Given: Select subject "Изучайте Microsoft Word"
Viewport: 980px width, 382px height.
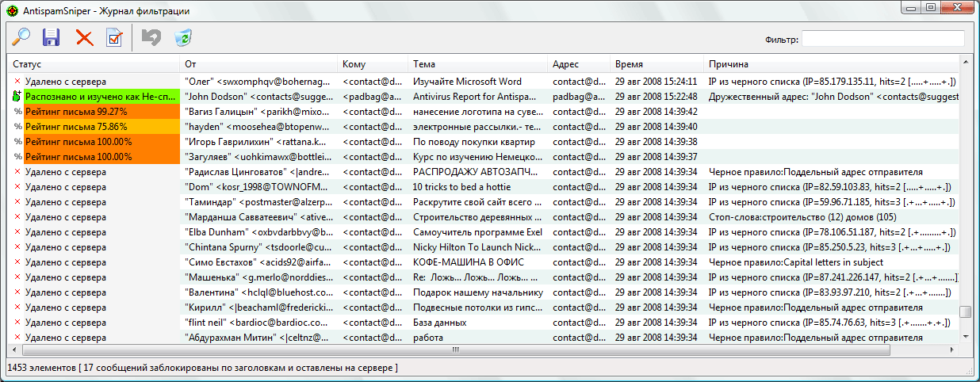Looking at the screenshot, I should [467, 81].
